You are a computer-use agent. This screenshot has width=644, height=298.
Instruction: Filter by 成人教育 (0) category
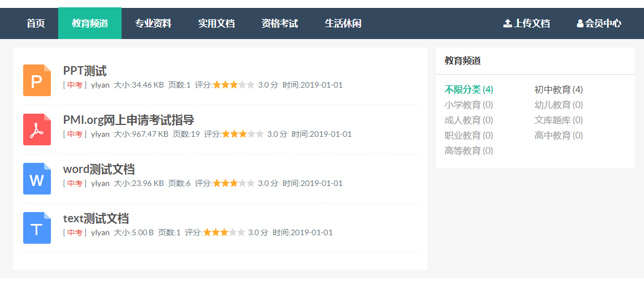click(469, 120)
